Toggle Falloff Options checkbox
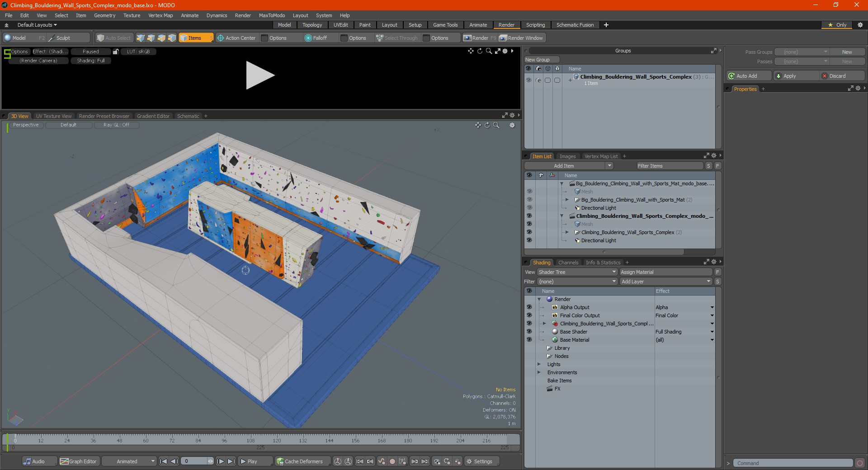The image size is (868, 470). [344, 38]
